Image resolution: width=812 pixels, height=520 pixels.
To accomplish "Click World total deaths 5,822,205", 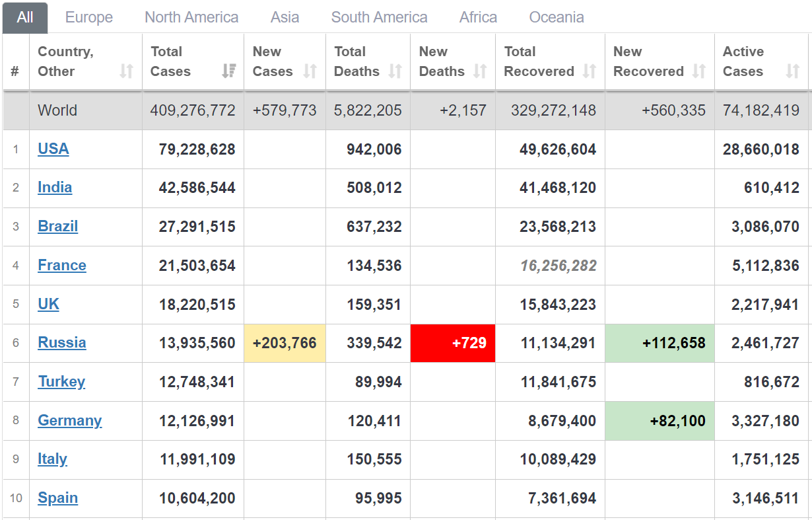I will pyautogui.click(x=368, y=111).
